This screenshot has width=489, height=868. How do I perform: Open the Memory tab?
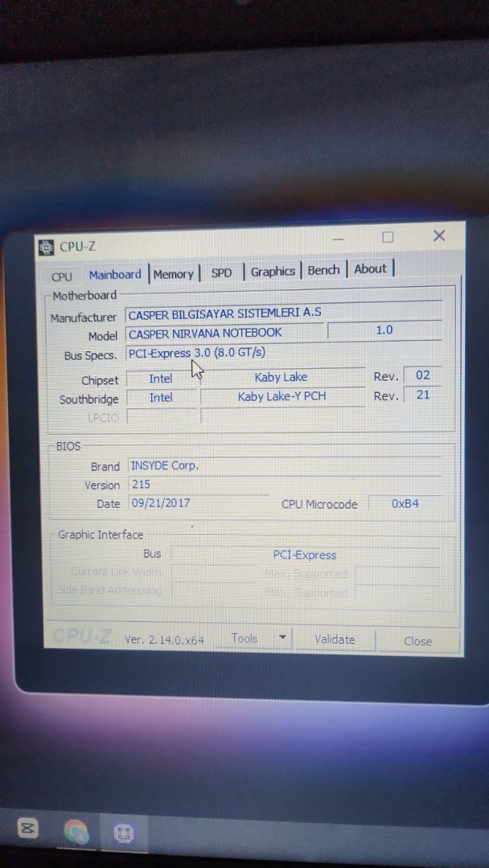pyautogui.click(x=174, y=274)
